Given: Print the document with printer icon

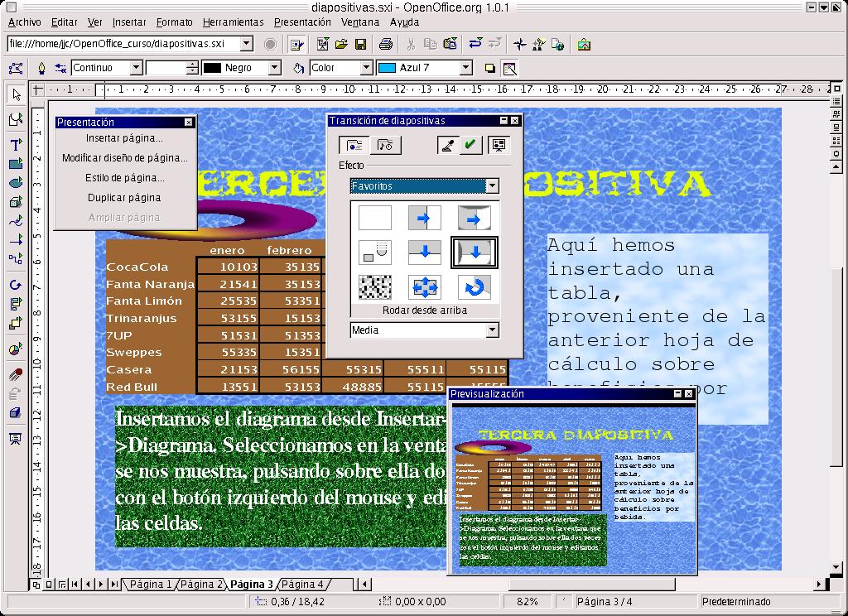Looking at the screenshot, I should [x=386, y=45].
